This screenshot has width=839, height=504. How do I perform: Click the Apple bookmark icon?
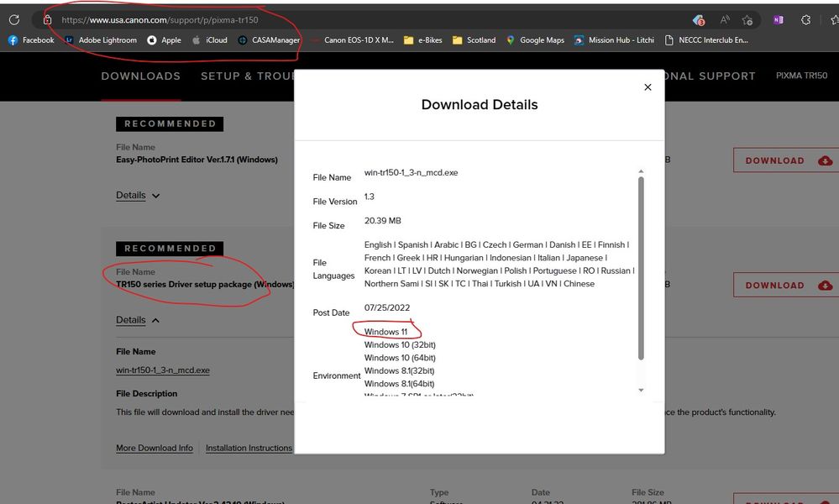(x=152, y=39)
